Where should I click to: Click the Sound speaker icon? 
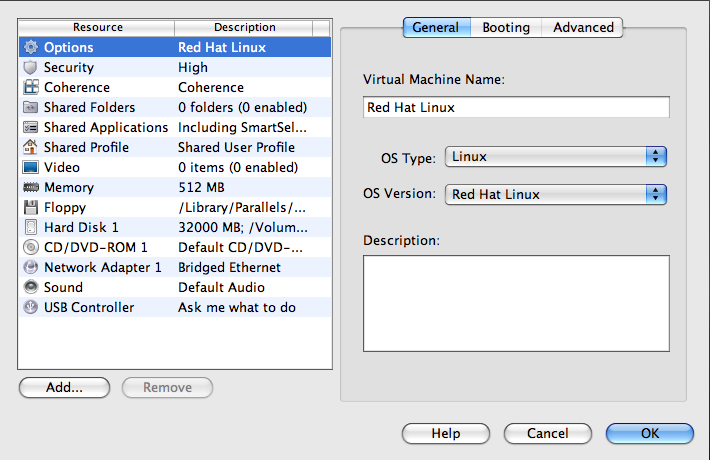point(30,287)
